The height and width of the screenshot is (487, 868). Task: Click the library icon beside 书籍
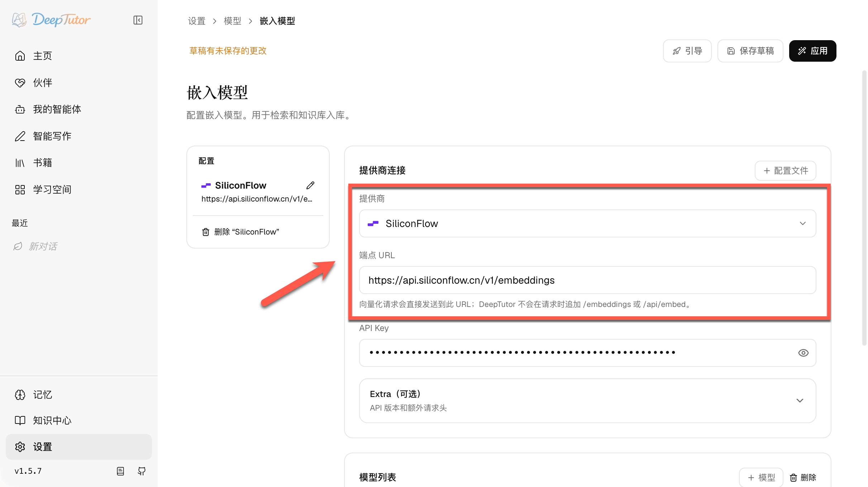click(x=20, y=163)
